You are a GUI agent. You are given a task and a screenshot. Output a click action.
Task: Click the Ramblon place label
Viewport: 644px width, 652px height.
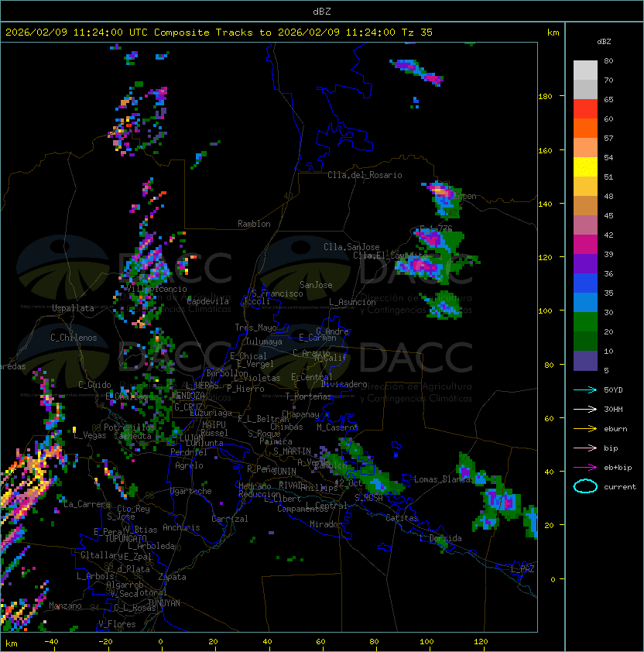pyautogui.click(x=254, y=224)
